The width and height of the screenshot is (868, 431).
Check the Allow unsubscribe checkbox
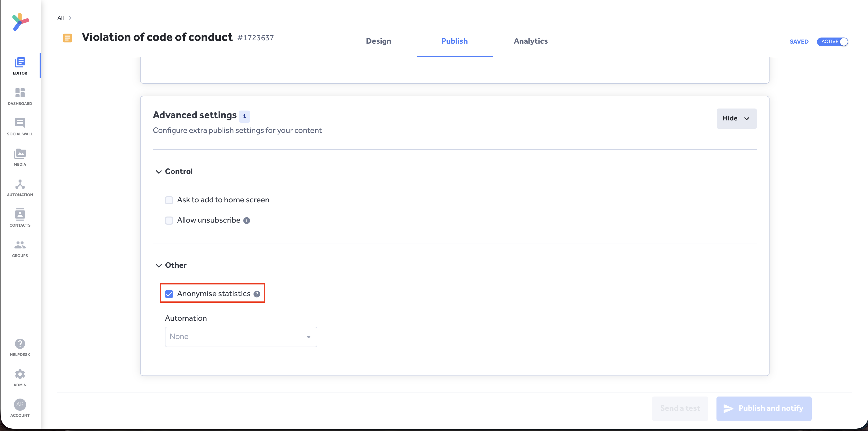(169, 221)
